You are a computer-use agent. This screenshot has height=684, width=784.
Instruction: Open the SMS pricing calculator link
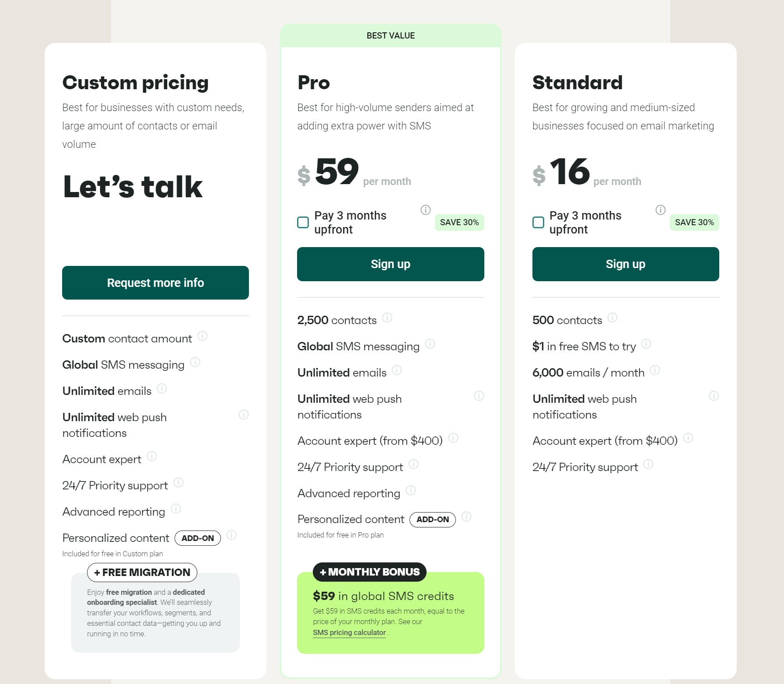(x=349, y=632)
